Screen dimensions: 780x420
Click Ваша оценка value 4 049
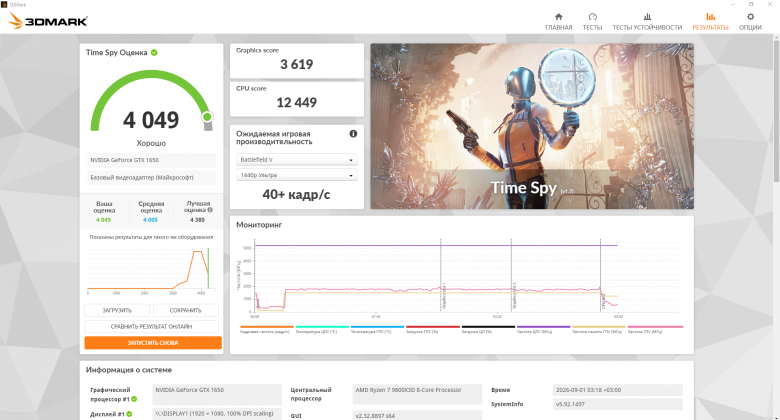pyautogui.click(x=103, y=219)
